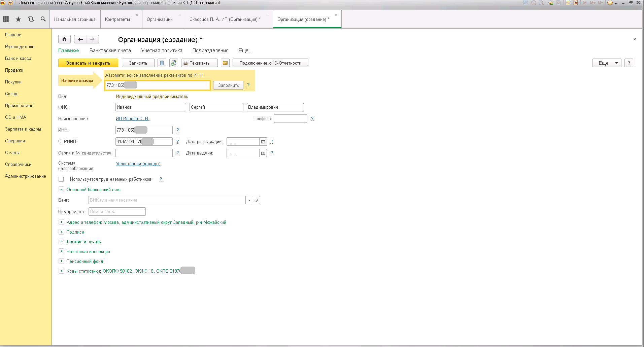The image size is (644, 347).
Task: Navigate back with the left arrow
Action: [x=80, y=39]
